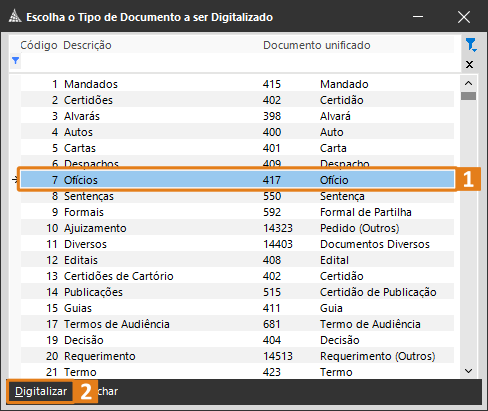
Task: Click the Documento unificado column header
Action: click(x=317, y=45)
